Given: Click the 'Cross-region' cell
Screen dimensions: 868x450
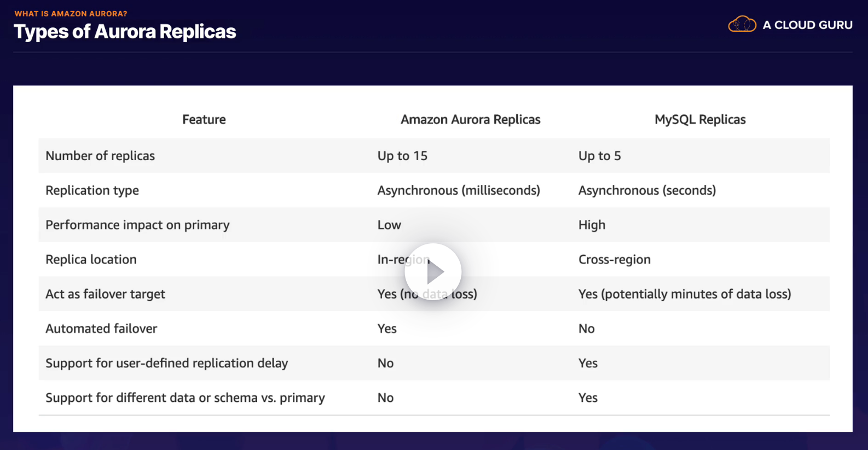Looking at the screenshot, I should [x=614, y=260].
